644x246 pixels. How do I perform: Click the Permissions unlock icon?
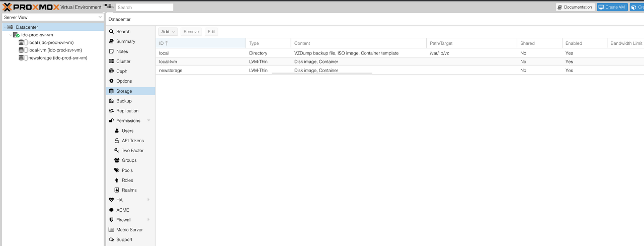tap(111, 120)
